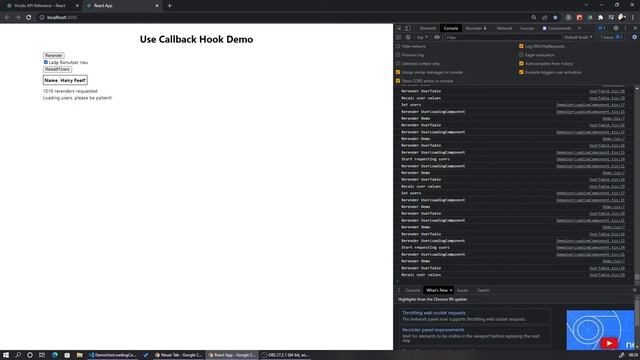Viewport: 640px width, 360px height.
Task: Disable Show CORS errors in console
Action: pos(398,81)
